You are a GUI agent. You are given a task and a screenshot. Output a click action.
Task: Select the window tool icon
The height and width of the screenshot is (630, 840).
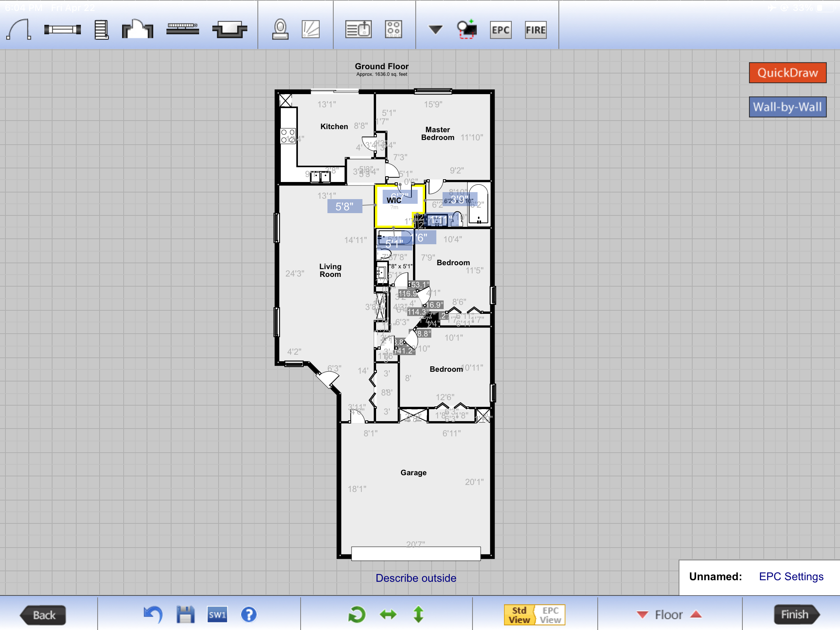coord(62,30)
